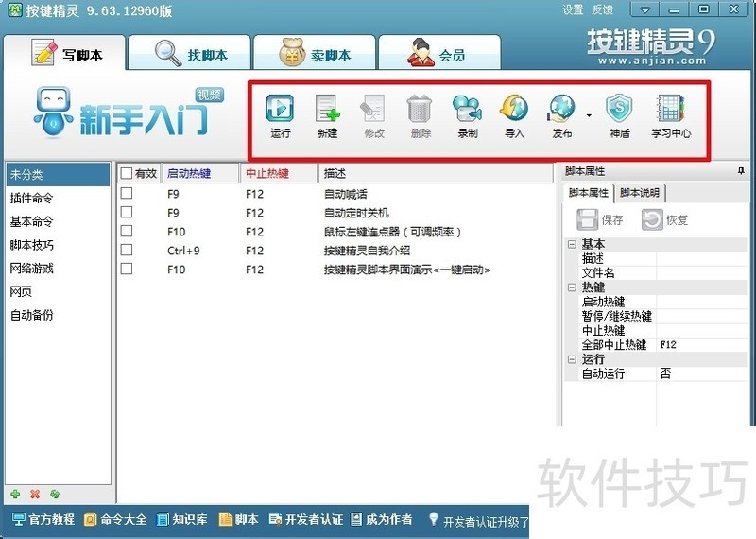Select the 基本命令 category

tap(58, 221)
